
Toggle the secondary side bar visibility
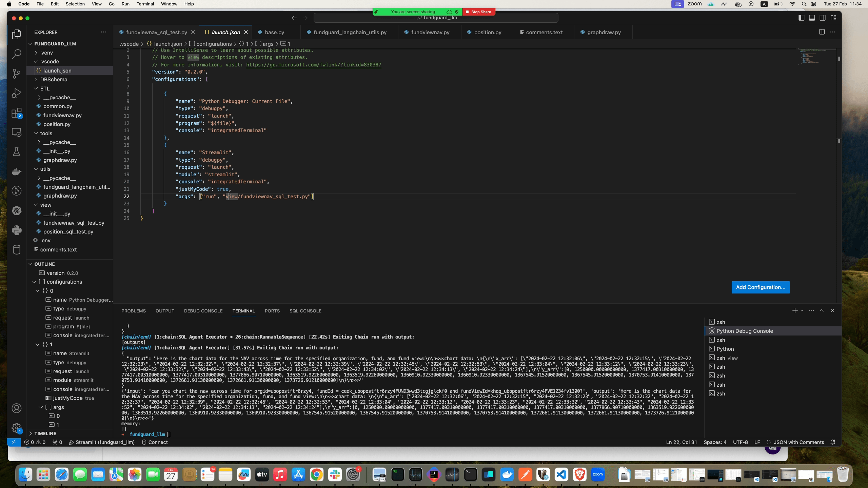823,18
